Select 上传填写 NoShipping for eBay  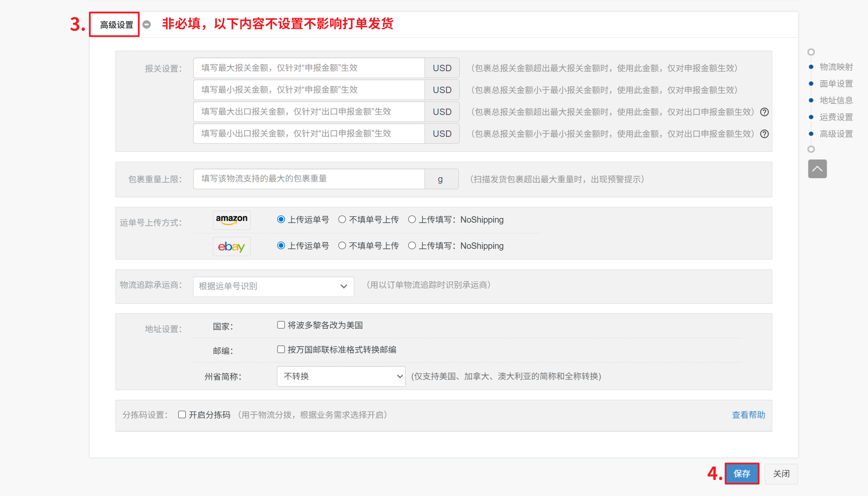(412, 246)
